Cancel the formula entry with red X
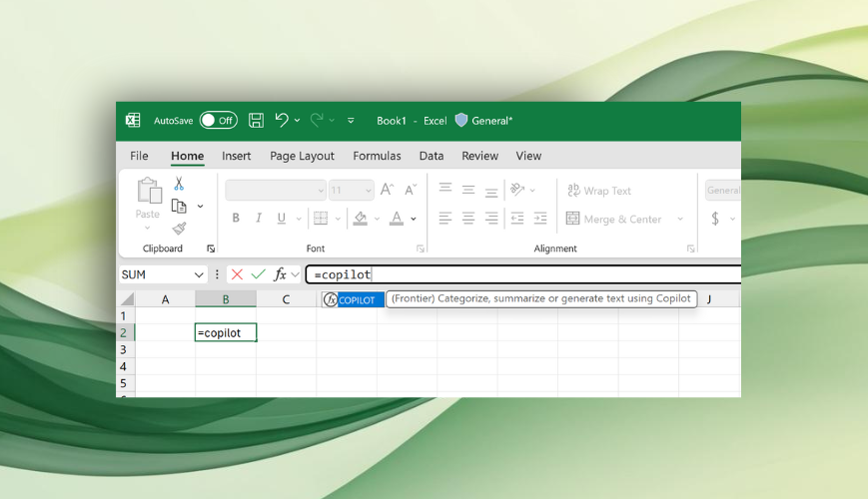This screenshot has width=868, height=499. pyautogui.click(x=237, y=274)
